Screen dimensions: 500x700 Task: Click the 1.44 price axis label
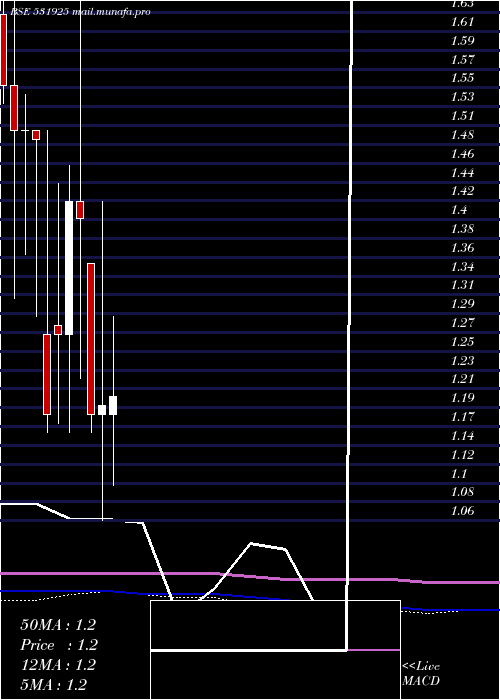tap(463, 173)
